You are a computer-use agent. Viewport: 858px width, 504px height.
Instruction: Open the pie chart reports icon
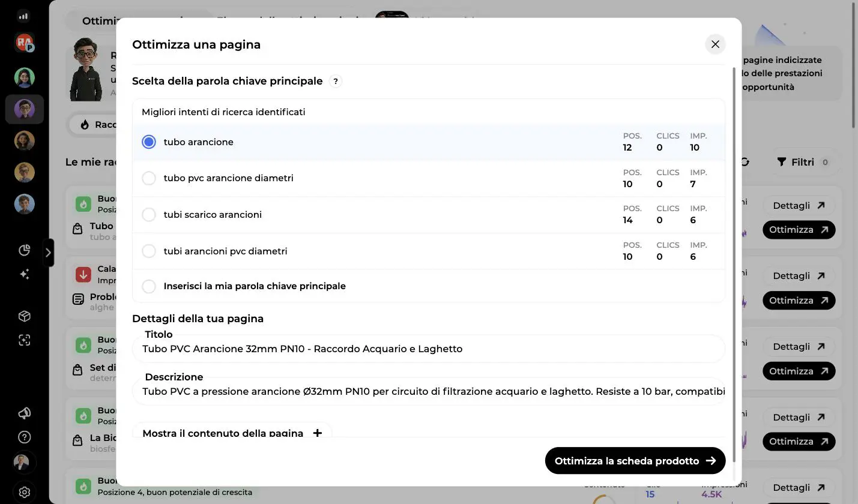point(25,250)
